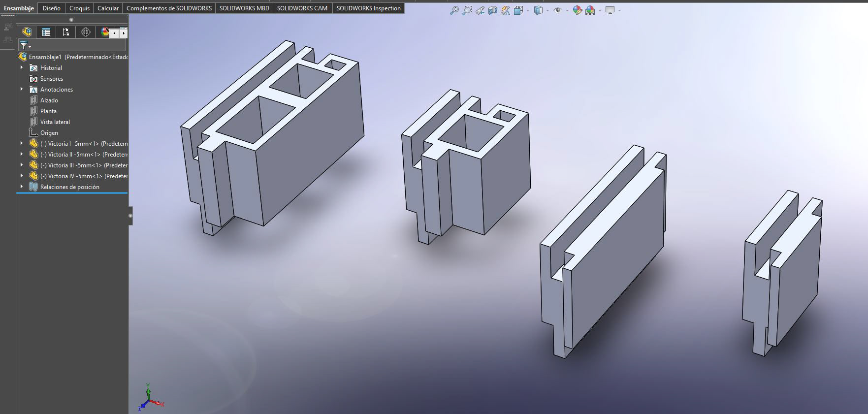Expand the Victoria I -5mm component
The width and height of the screenshot is (868, 414).
[x=22, y=143]
